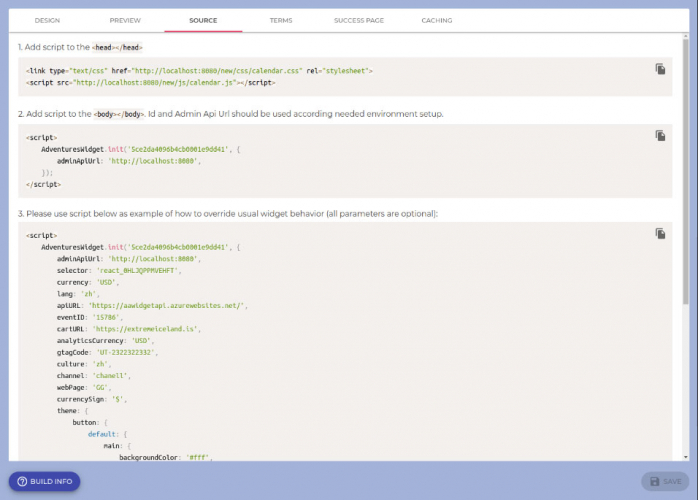Open the Success Page tab
The width and height of the screenshot is (698, 500).
358,20
